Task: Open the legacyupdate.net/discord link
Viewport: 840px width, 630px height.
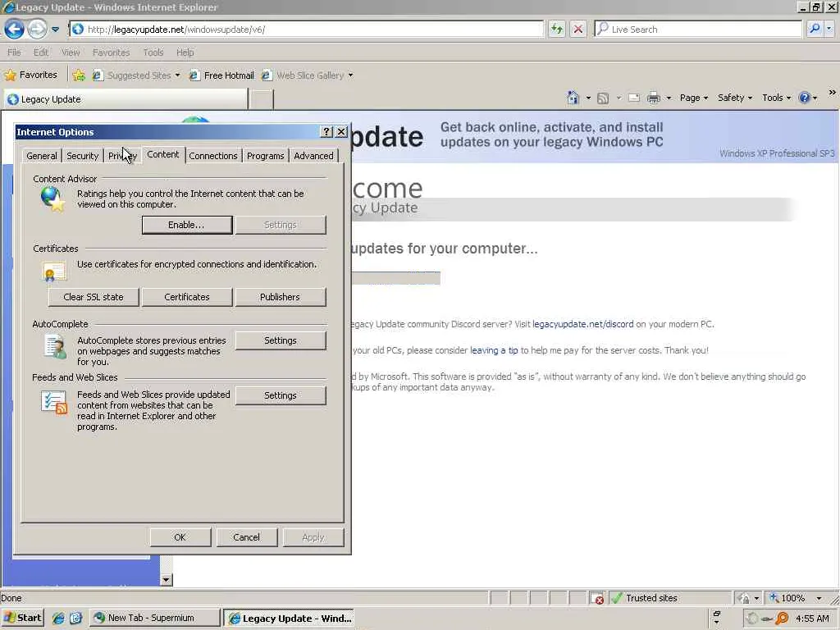Action: 583,324
